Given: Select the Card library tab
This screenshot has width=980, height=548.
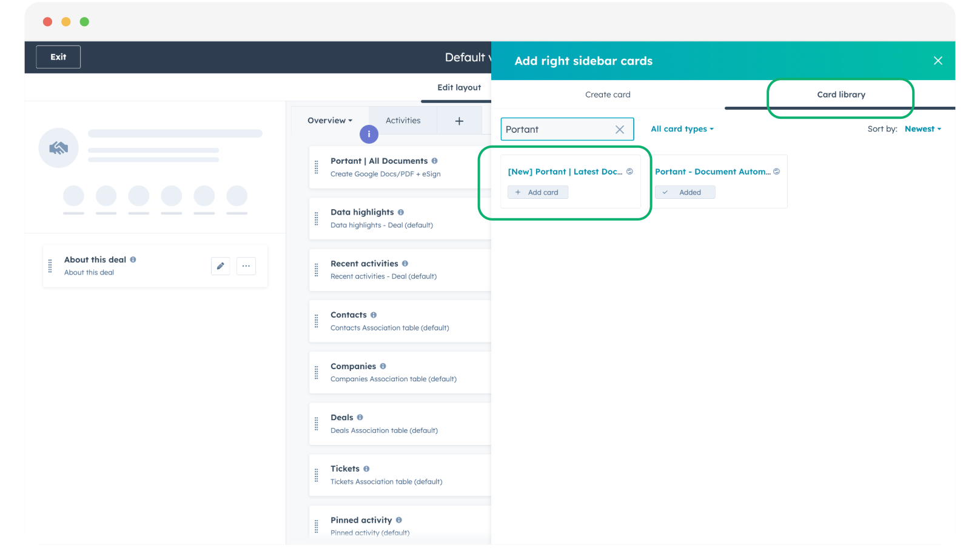Looking at the screenshot, I should point(841,95).
